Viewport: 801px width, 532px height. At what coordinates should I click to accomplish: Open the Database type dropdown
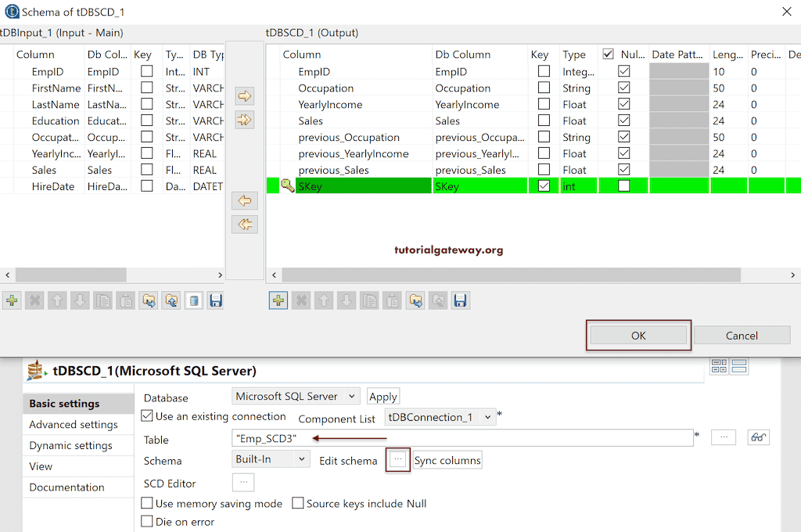pyautogui.click(x=350, y=396)
